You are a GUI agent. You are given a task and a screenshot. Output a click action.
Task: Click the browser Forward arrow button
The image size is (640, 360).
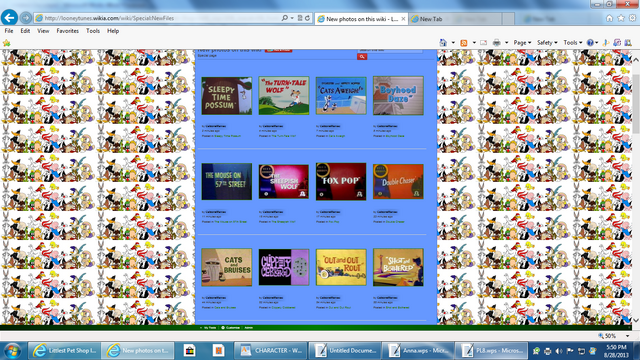coord(26,18)
